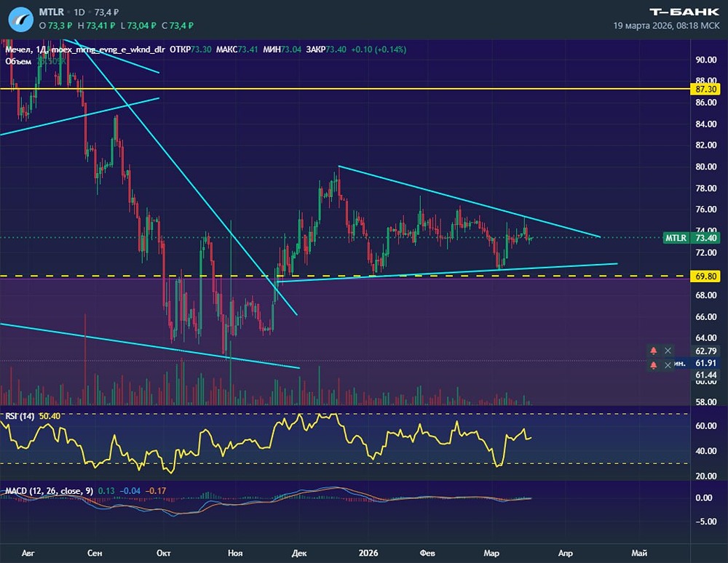
Task: Click the RSI 60.00 scale label
Action: click(x=705, y=426)
